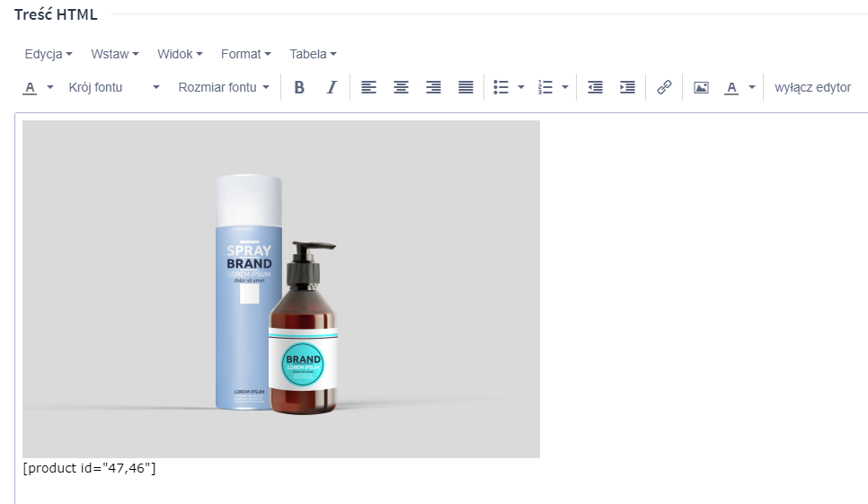
Task: Toggle bold formatting
Action: pos(299,87)
